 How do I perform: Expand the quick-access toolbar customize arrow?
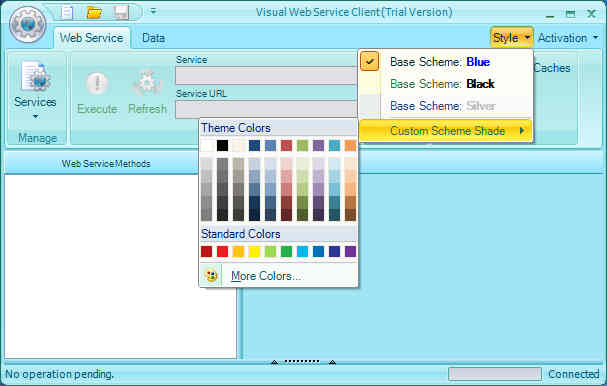(x=153, y=11)
